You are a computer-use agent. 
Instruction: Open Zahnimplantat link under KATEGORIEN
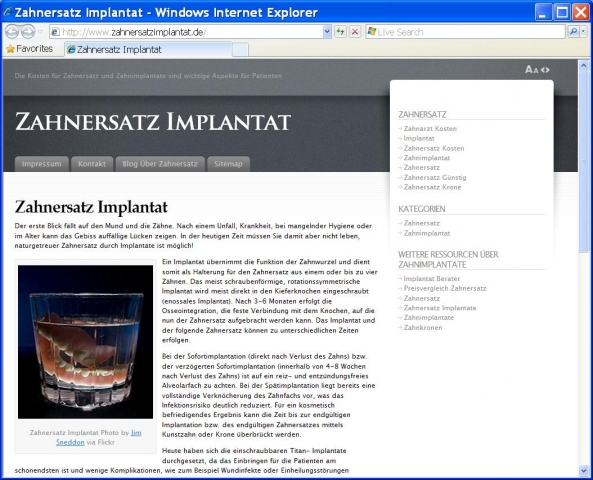point(427,233)
